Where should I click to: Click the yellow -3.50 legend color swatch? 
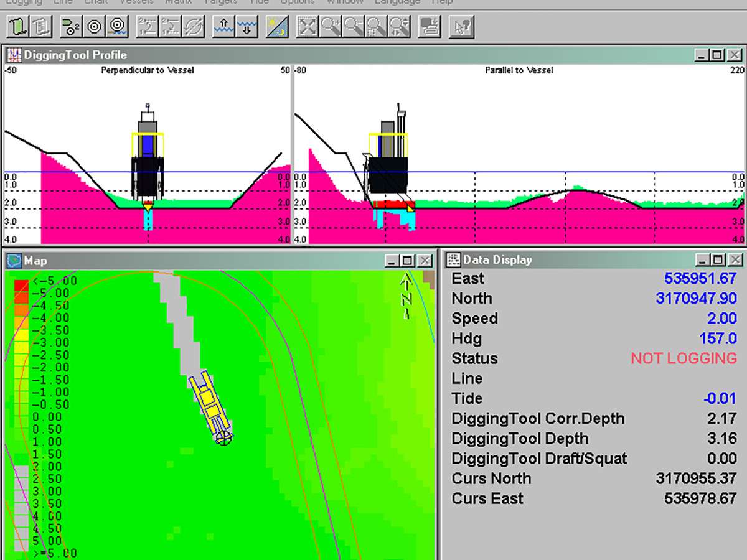coord(21,336)
